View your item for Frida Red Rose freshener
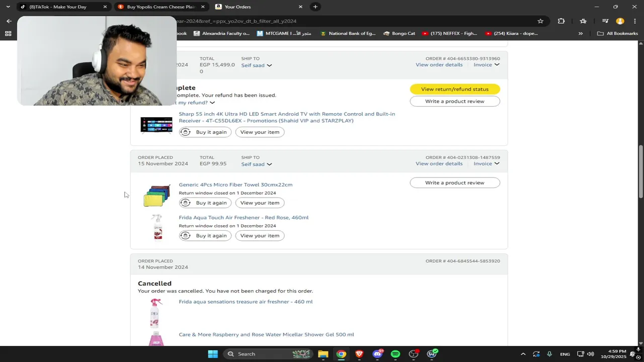This screenshot has height=362, width=644. (x=260, y=236)
